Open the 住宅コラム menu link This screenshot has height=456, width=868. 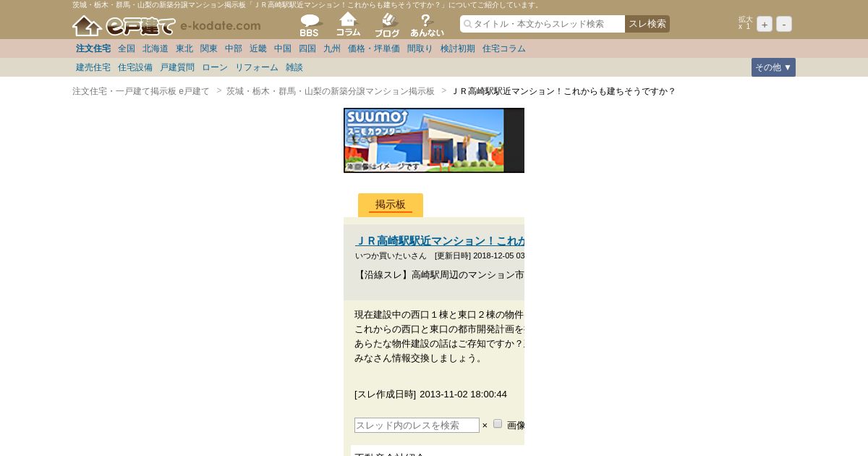click(504, 48)
